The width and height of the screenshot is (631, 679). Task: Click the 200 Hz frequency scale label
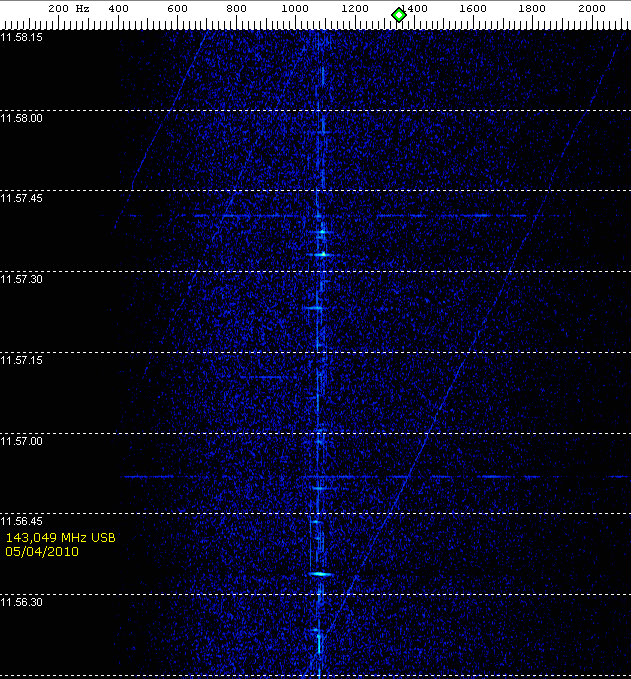tap(69, 8)
